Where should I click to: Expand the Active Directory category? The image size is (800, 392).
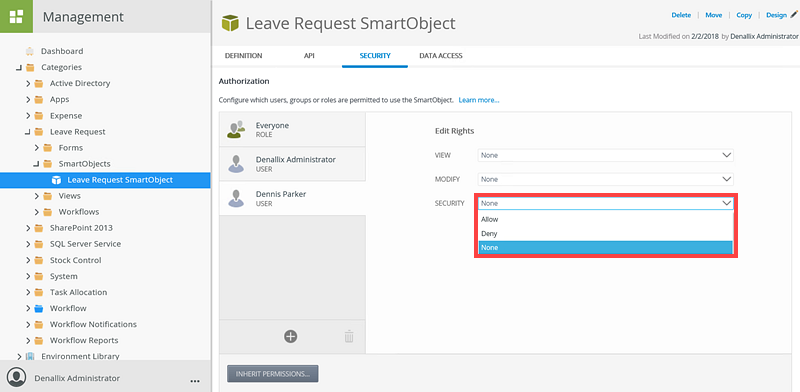coord(29,83)
